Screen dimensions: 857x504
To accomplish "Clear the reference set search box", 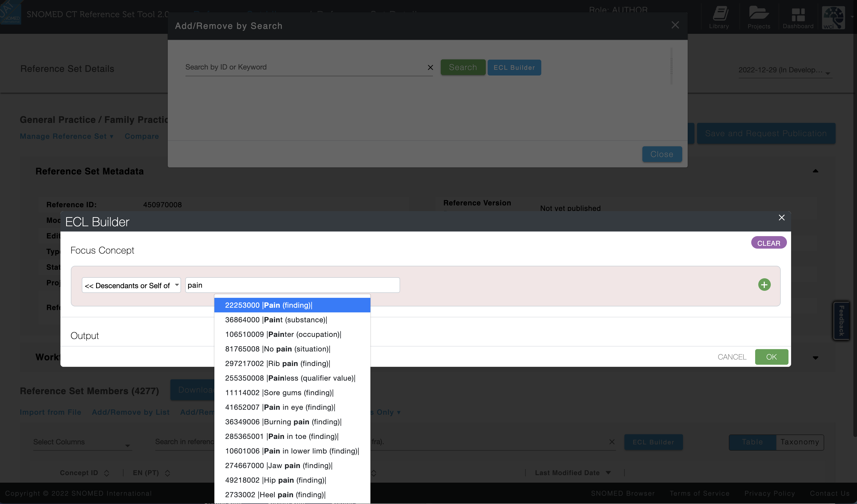I will (x=612, y=442).
